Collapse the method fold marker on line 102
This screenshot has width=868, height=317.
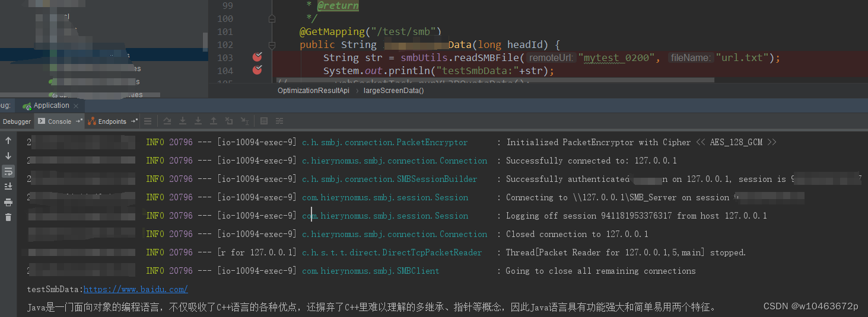click(x=272, y=45)
